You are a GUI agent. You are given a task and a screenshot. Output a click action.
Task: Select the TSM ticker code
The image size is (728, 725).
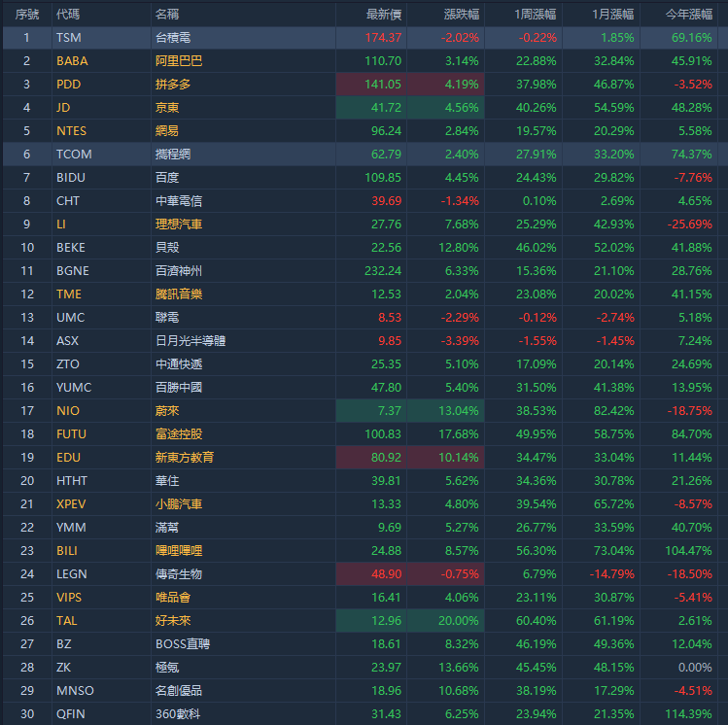[x=69, y=38]
